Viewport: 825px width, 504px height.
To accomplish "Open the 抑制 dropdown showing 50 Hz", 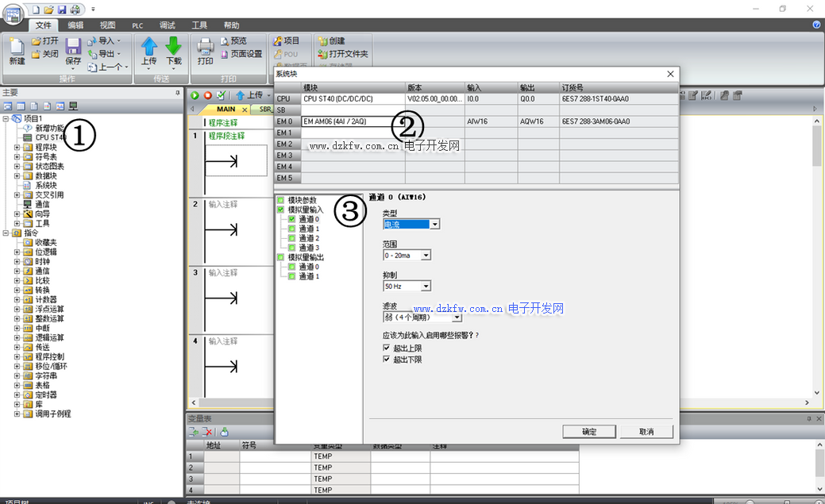I will coord(426,286).
